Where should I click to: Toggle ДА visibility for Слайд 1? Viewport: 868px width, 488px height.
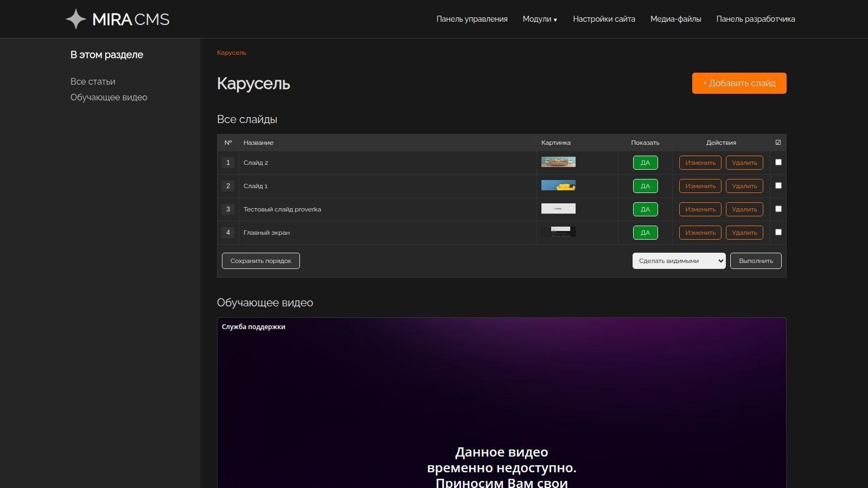pos(645,186)
